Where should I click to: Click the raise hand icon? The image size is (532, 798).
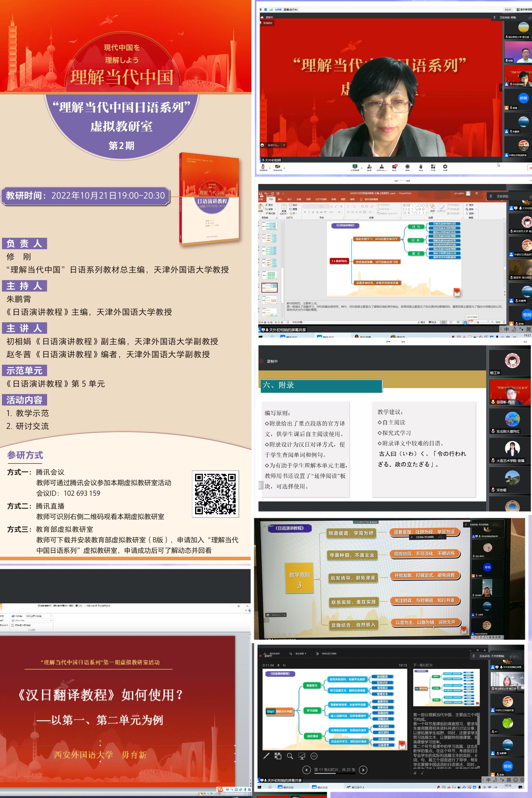[421, 166]
